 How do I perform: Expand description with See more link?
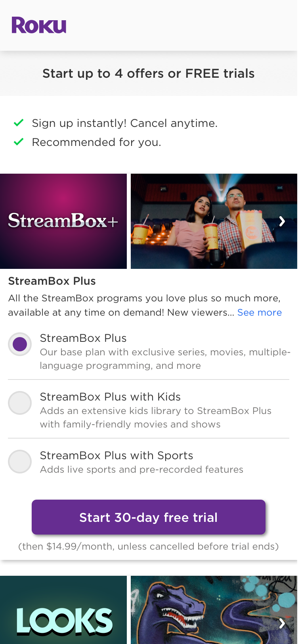pos(260,312)
